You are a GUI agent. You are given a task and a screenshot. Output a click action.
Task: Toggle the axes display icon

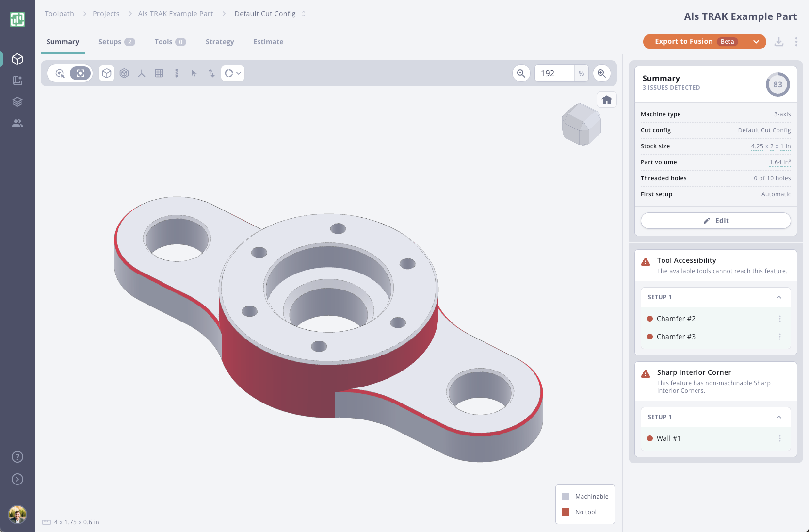click(142, 73)
